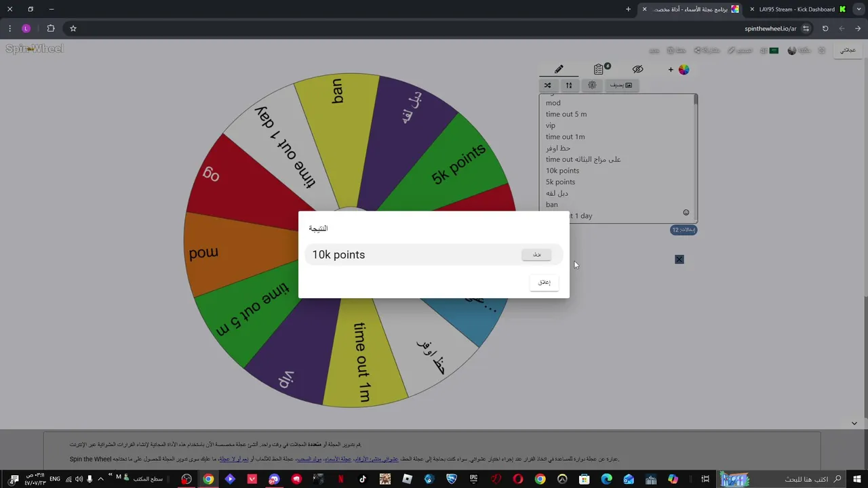Bookmark this page with star icon
This screenshot has width=868, height=488.
73,28
